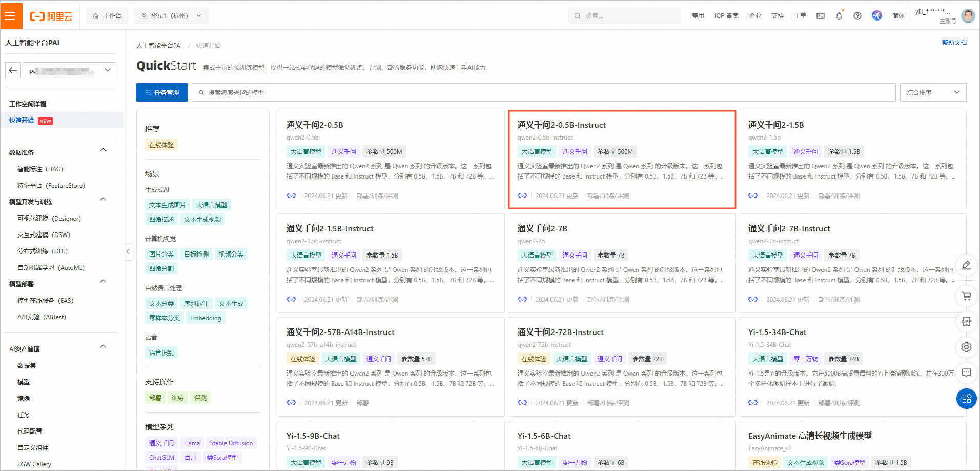Viewport: 980px width, 471px height.
Task: Click the model search input field
Action: (544, 92)
